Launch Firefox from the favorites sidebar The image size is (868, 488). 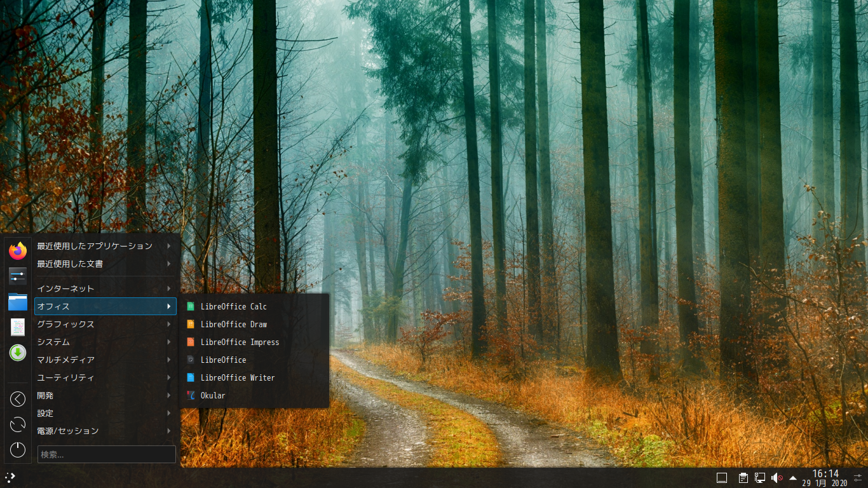tap(18, 251)
